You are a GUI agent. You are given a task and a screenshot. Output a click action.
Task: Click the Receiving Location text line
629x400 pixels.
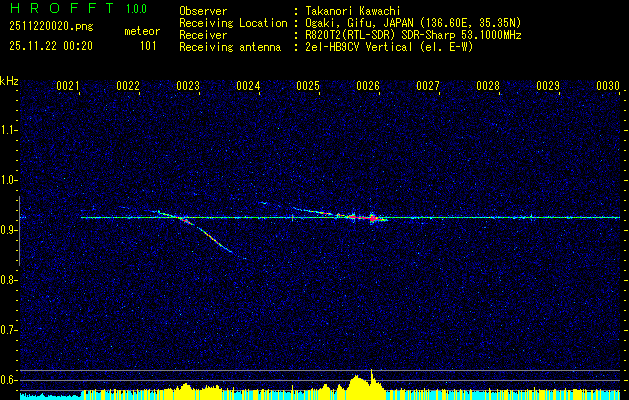[350, 23]
